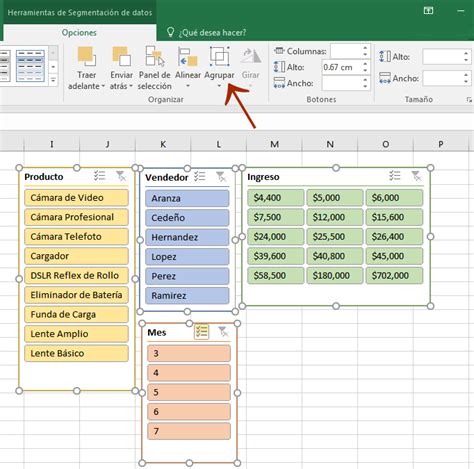
Task: Toggle multi-select on Vendedor slicer
Action: coord(200,176)
